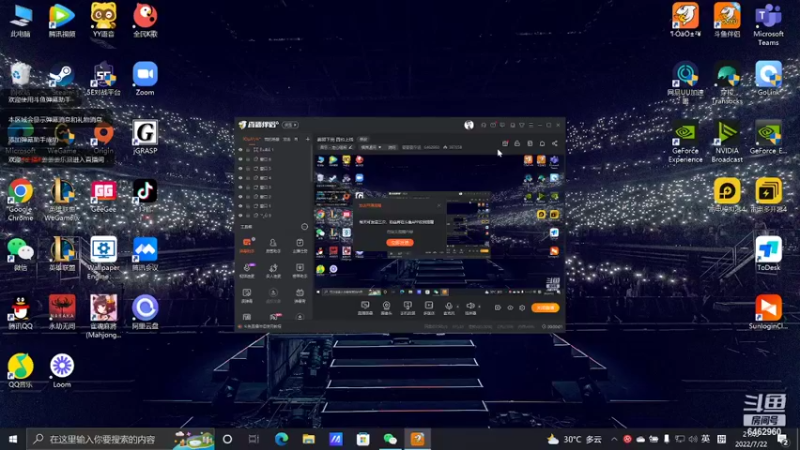This screenshot has height=450, width=800.
Task: Collapse toolbox panel with round arrow
Action: coord(305,227)
